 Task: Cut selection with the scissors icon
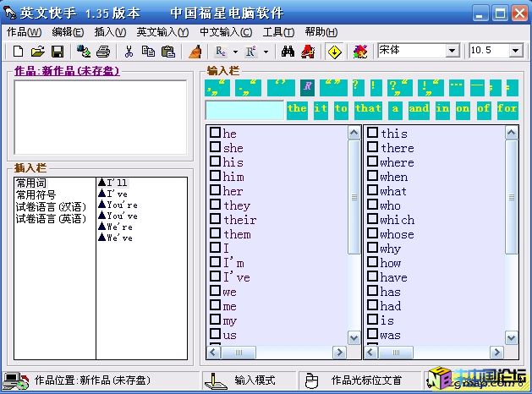pyautogui.click(x=129, y=52)
